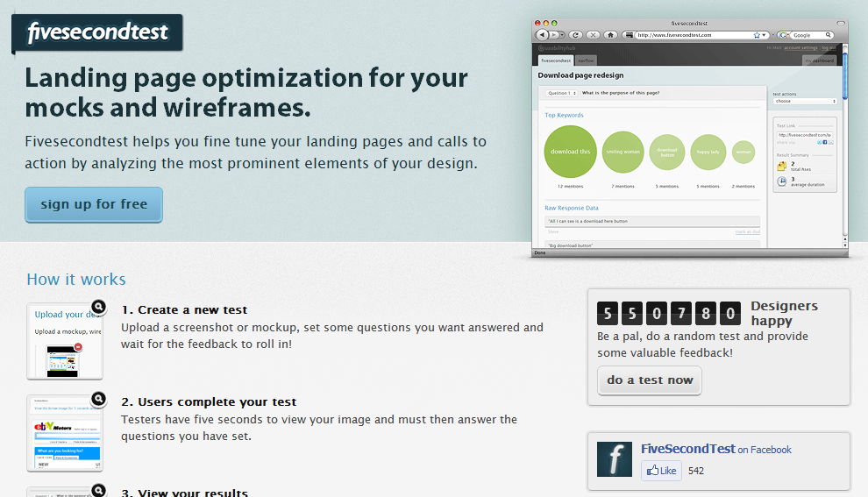The width and height of the screenshot is (868, 497).
Task: Expand the test actions choose dropdown
Action: [805, 102]
